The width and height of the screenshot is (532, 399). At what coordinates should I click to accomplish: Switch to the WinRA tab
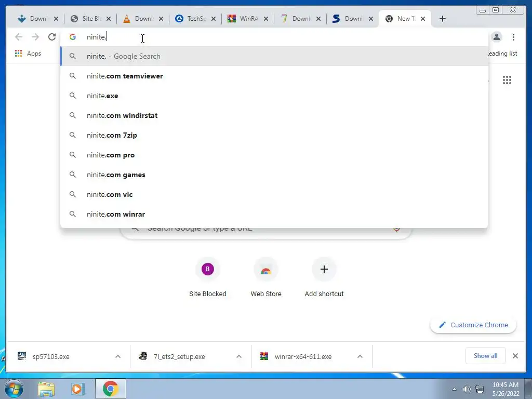coord(247,19)
